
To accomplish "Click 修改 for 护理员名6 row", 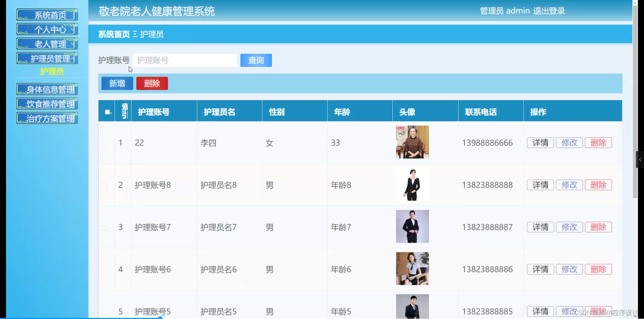I will [570, 269].
